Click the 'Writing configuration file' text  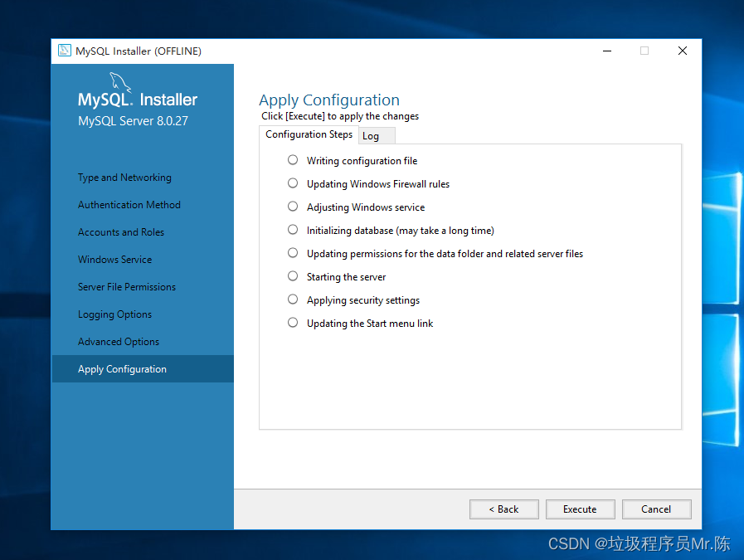362,161
